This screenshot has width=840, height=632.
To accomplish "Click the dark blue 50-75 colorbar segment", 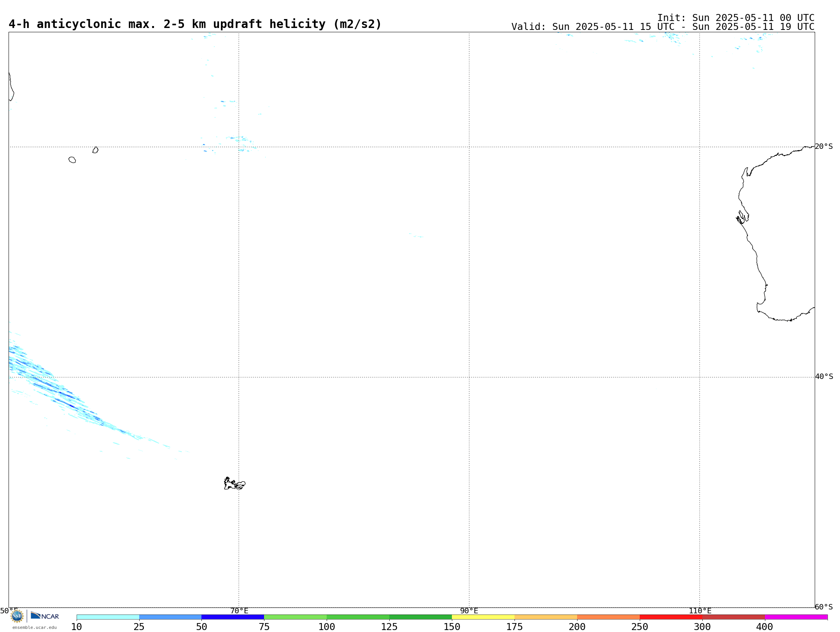I will pos(233,617).
